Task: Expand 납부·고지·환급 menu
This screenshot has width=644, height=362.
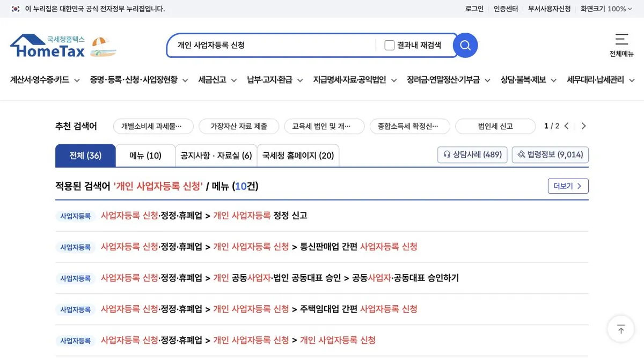Action: coord(275,80)
